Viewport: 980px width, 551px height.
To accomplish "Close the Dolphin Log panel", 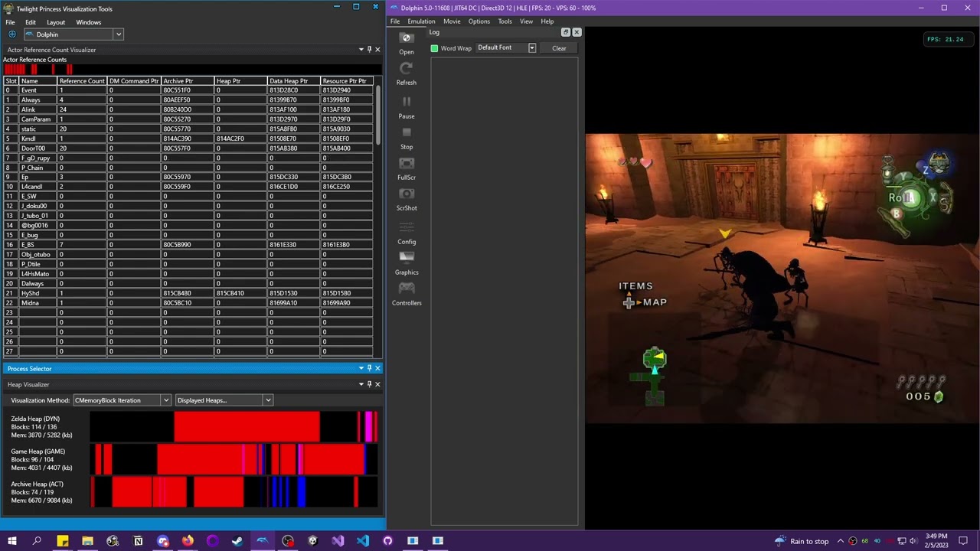I will coord(577,32).
